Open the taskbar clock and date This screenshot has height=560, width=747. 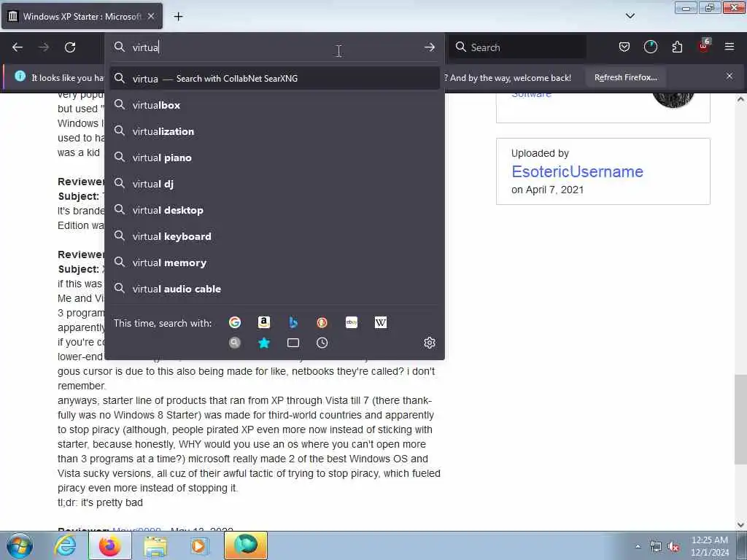click(x=710, y=546)
